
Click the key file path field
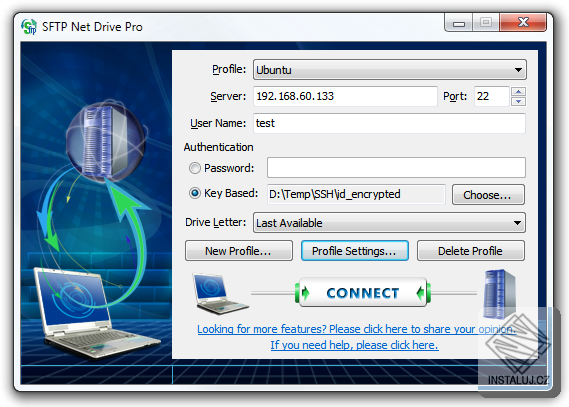pyautogui.click(x=356, y=194)
